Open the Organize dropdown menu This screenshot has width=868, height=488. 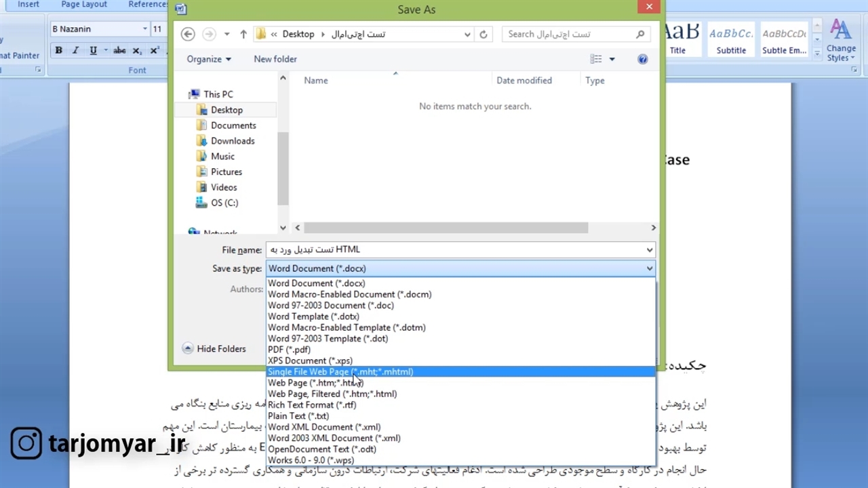209,59
